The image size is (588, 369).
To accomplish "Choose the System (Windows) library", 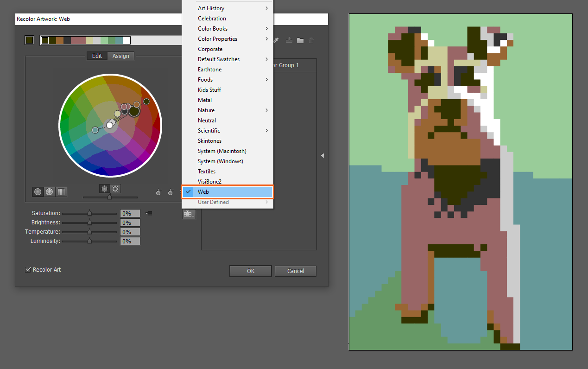I will point(228,161).
